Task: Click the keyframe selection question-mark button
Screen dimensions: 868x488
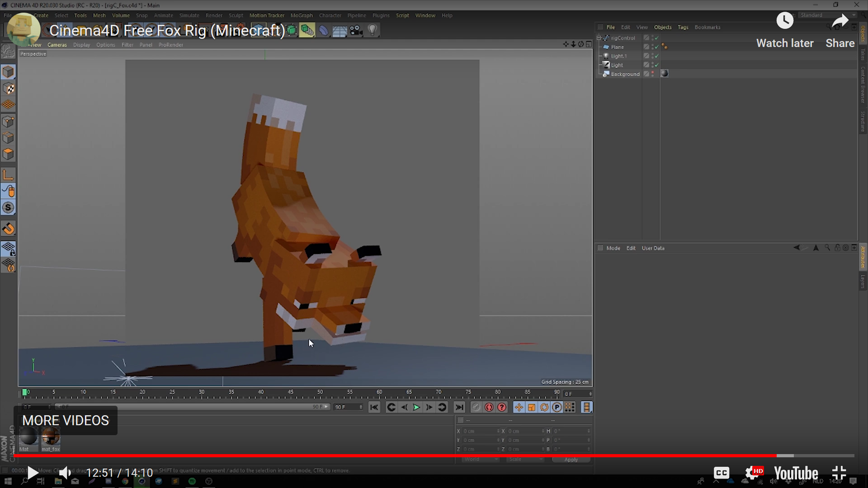Action: pyautogui.click(x=502, y=407)
